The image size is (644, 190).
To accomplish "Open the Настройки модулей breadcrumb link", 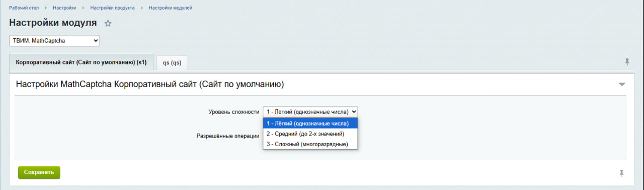I will [170, 8].
